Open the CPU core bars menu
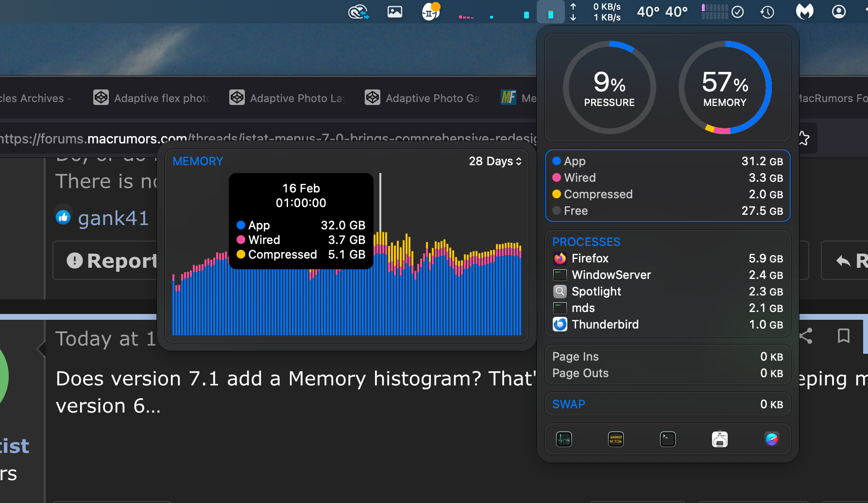The width and height of the screenshot is (868, 503). [x=715, y=12]
